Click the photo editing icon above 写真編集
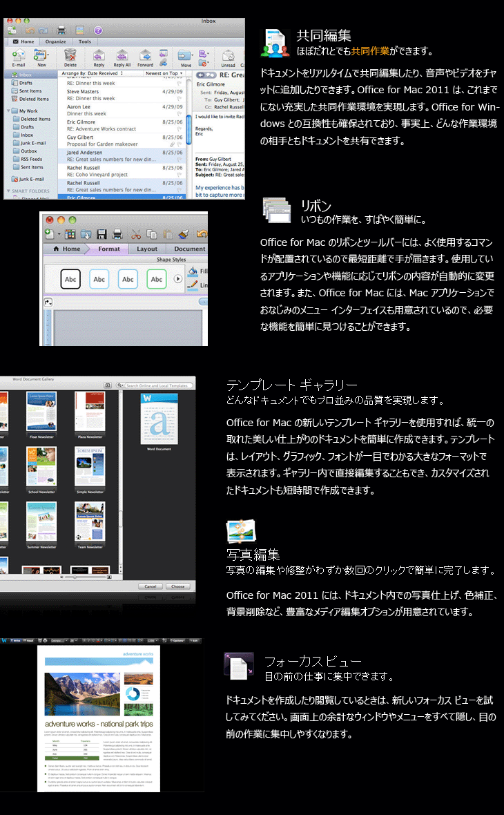504x815 pixels. 241,531
